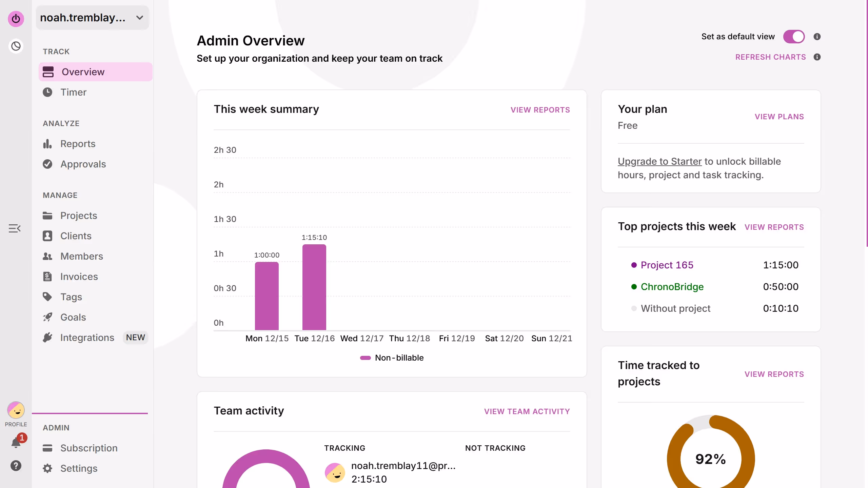Click View Plans in Your plan card
The height and width of the screenshot is (488, 868).
tap(779, 117)
